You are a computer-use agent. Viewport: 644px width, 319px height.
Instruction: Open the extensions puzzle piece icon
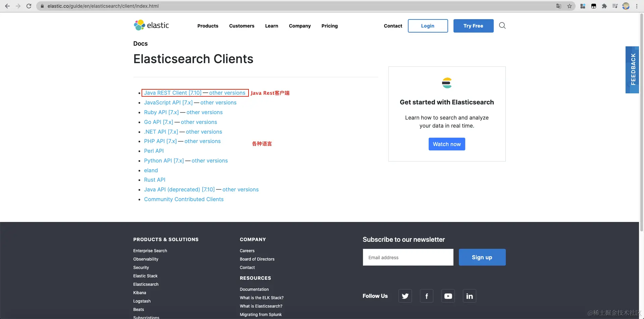coord(604,6)
